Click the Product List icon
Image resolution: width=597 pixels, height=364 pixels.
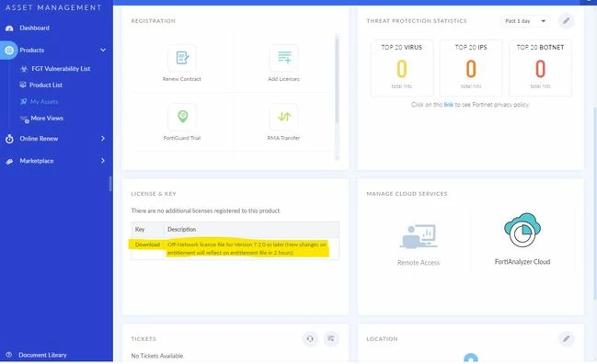click(x=23, y=85)
